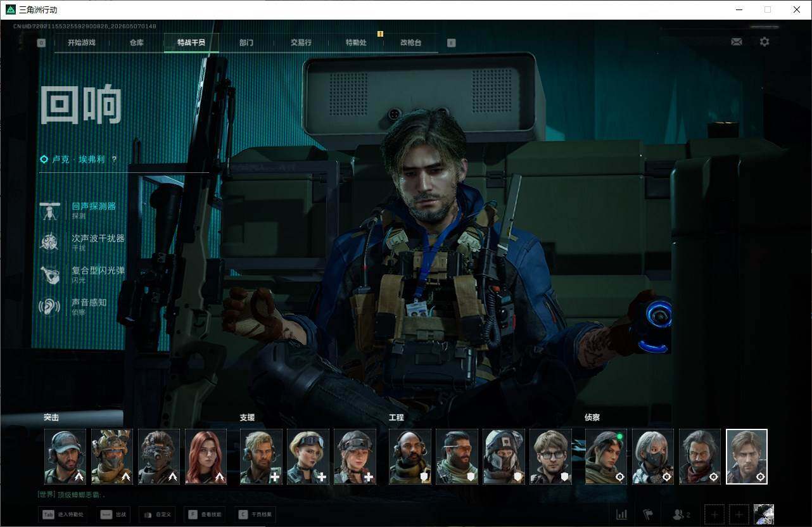Select the 复合型闪光弹 skill icon
The width and height of the screenshot is (812, 527).
click(x=49, y=275)
